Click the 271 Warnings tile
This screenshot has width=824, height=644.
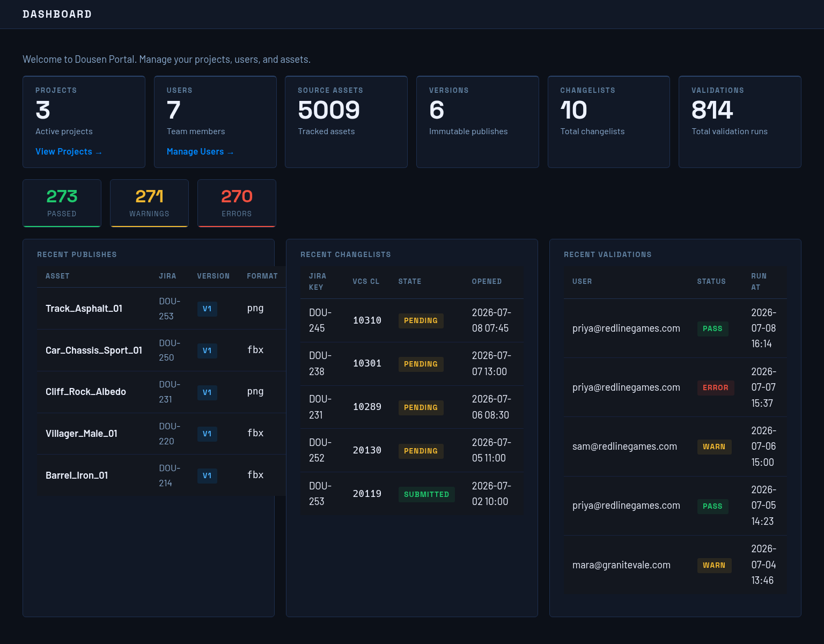coord(149,203)
